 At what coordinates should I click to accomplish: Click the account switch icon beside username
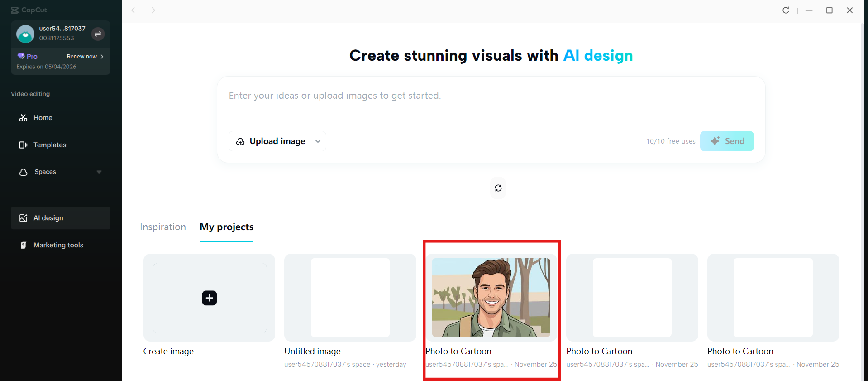(98, 34)
